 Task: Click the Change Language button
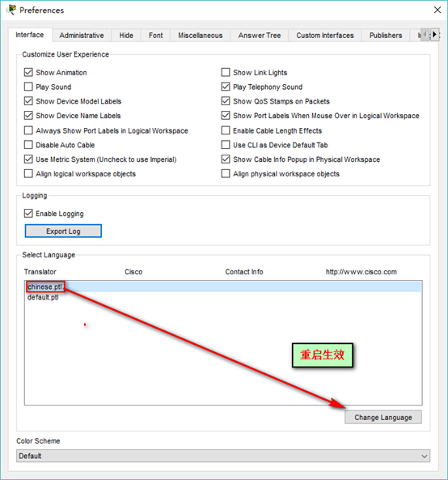[x=383, y=418]
